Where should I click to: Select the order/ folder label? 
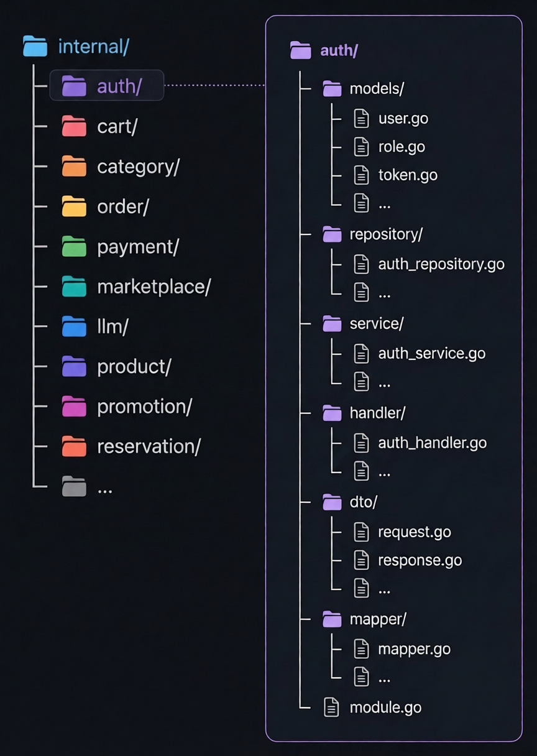pyautogui.click(x=122, y=206)
